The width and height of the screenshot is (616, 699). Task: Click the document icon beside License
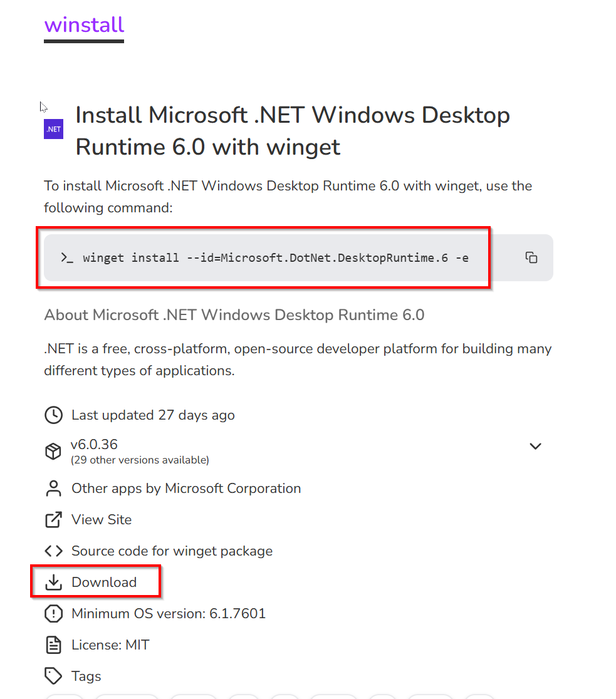(x=53, y=645)
